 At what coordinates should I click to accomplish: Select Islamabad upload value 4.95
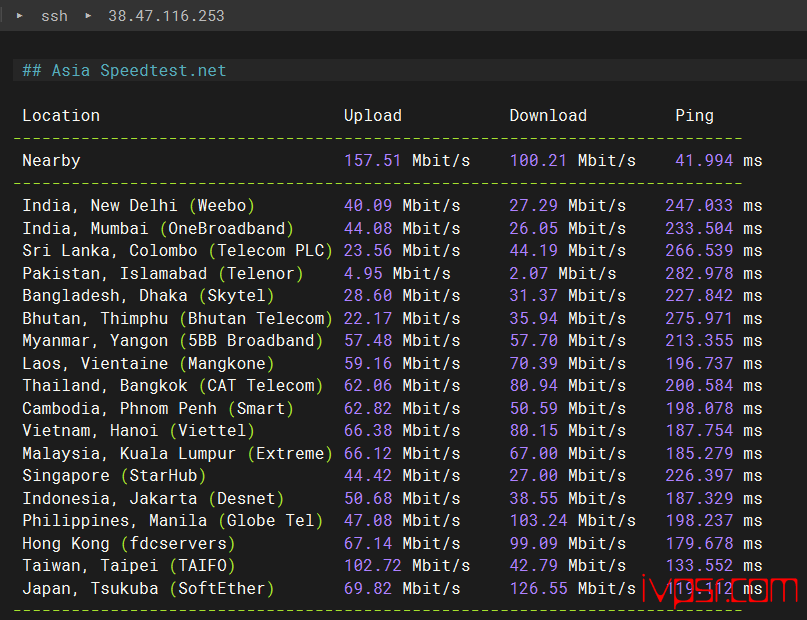click(363, 273)
